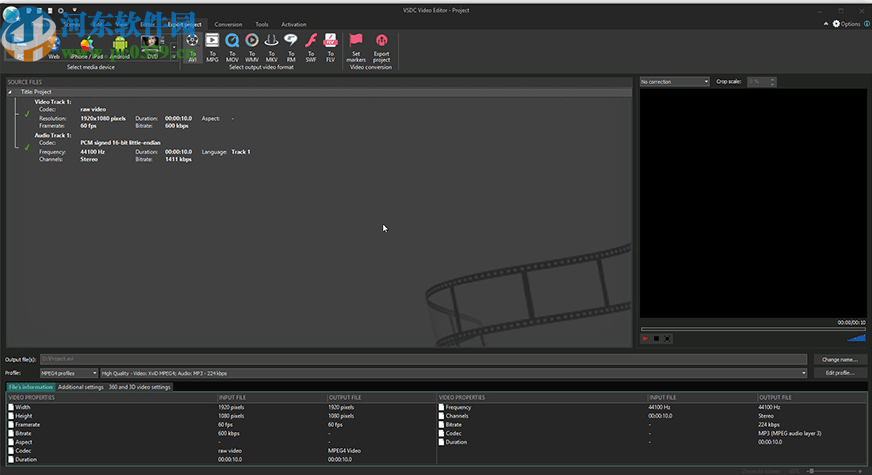
Task: Click the '224 kbps' output bitrate value
Action: (x=769, y=425)
